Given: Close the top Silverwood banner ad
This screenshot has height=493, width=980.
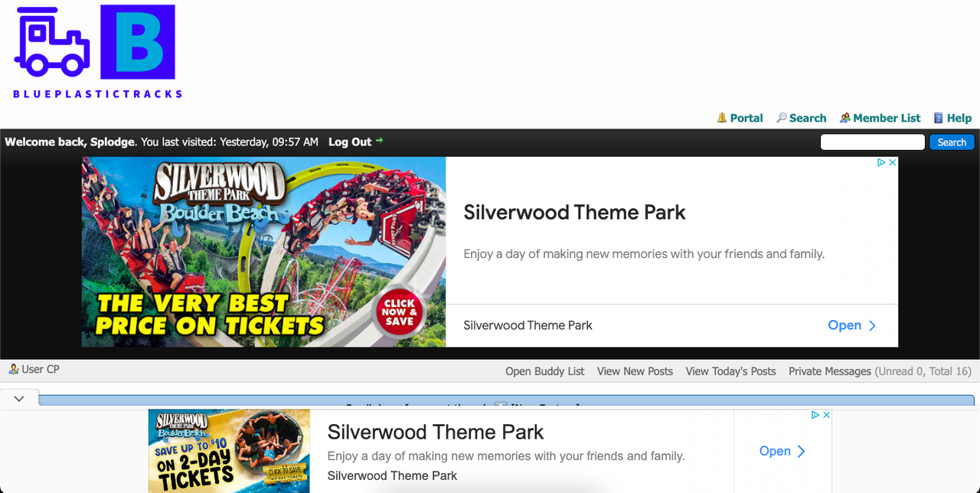Looking at the screenshot, I should tap(893, 162).
